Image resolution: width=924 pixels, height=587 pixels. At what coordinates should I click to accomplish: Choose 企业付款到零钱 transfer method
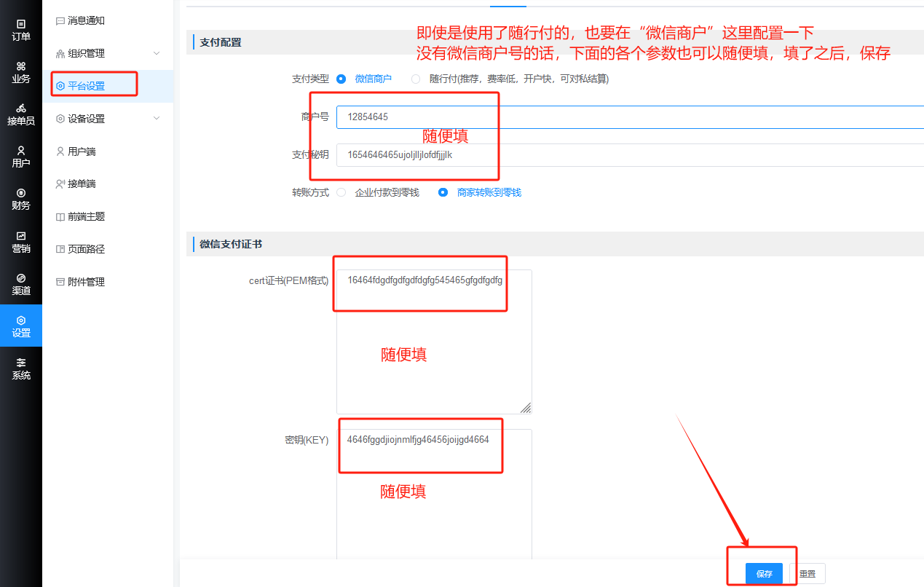click(341, 192)
